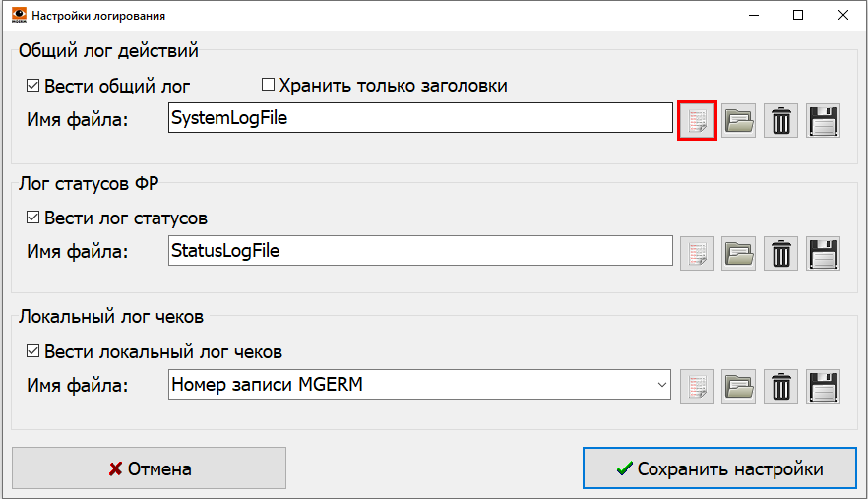Disable "Вести локальный лог чеков" checkbox
Viewport: 868px width, 499px height.
33,351
